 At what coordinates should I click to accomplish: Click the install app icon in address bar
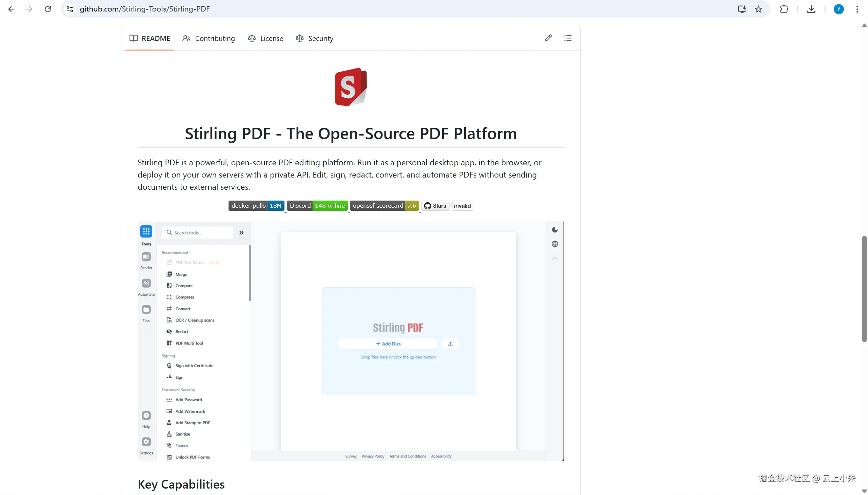[742, 9]
